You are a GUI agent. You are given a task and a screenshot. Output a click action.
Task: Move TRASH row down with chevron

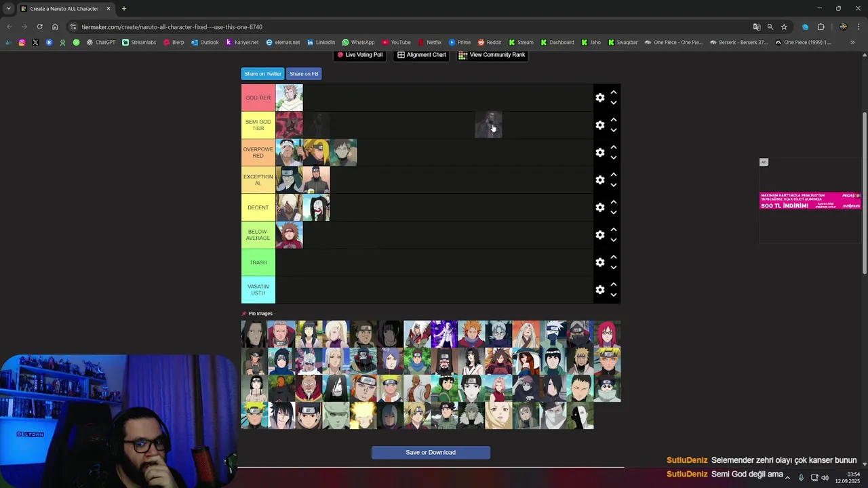pos(614,268)
